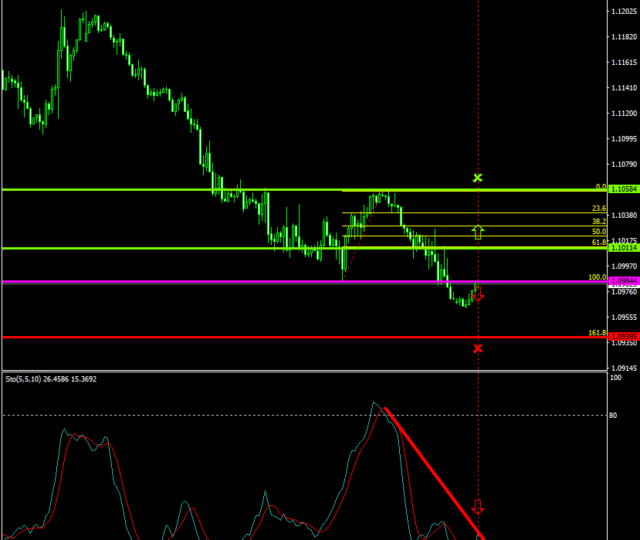The height and width of the screenshot is (540, 640).
Task: Select the Fibonacci 50.0 level label
Action: pos(599,231)
